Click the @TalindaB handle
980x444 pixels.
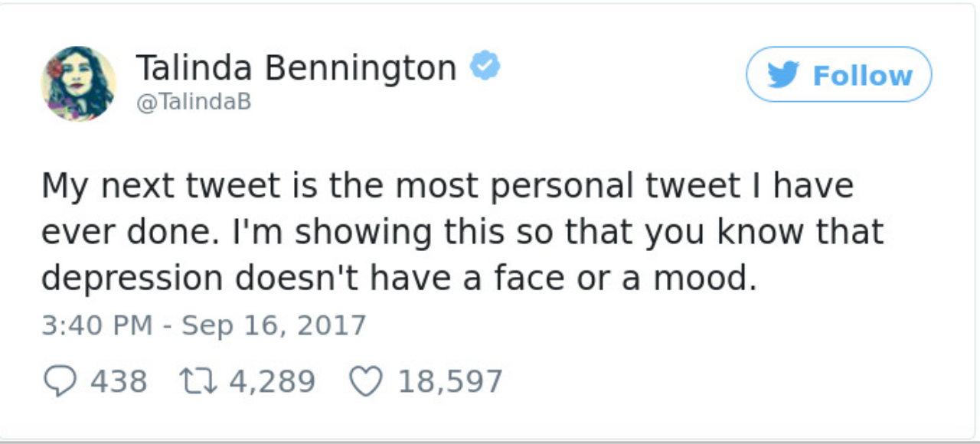pos(194,103)
